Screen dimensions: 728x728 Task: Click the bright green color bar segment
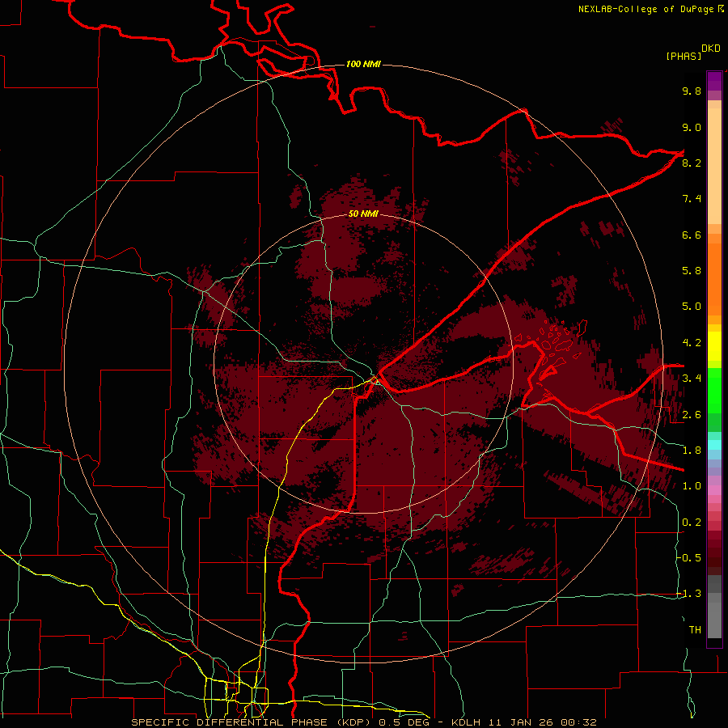coord(714,389)
